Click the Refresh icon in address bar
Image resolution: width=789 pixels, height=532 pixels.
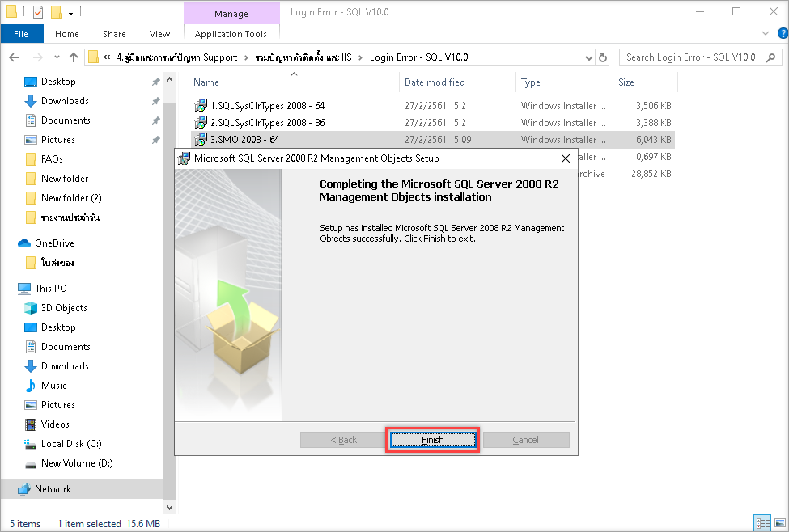(603, 57)
